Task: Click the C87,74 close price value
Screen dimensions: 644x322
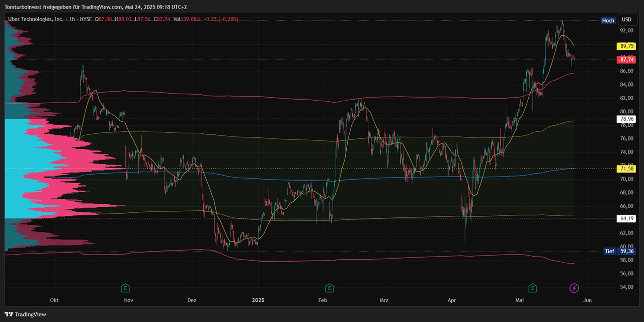Action: 161,19
